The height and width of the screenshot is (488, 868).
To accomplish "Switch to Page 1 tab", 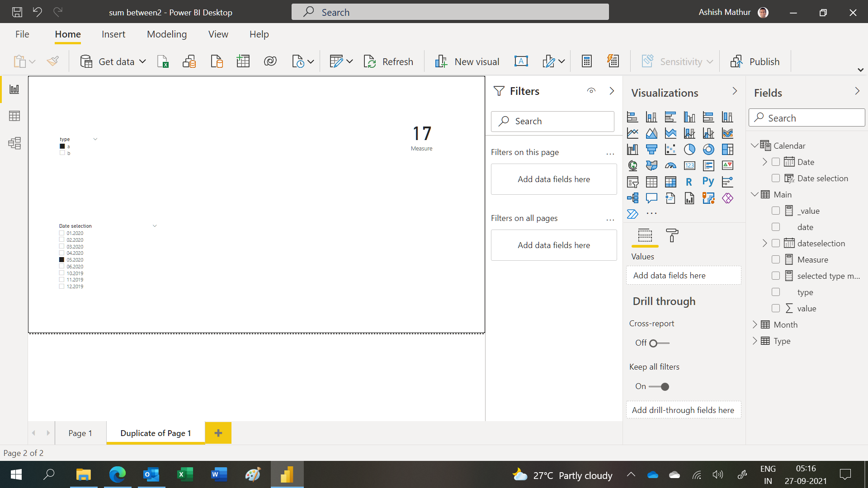I will pos(80,433).
